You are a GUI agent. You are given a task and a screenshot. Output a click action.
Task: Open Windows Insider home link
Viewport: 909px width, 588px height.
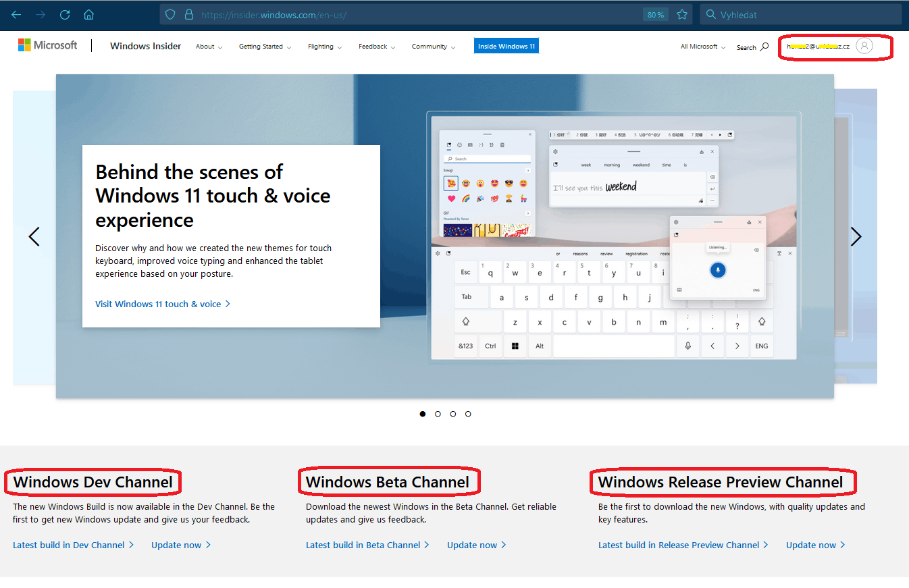click(x=146, y=46)
